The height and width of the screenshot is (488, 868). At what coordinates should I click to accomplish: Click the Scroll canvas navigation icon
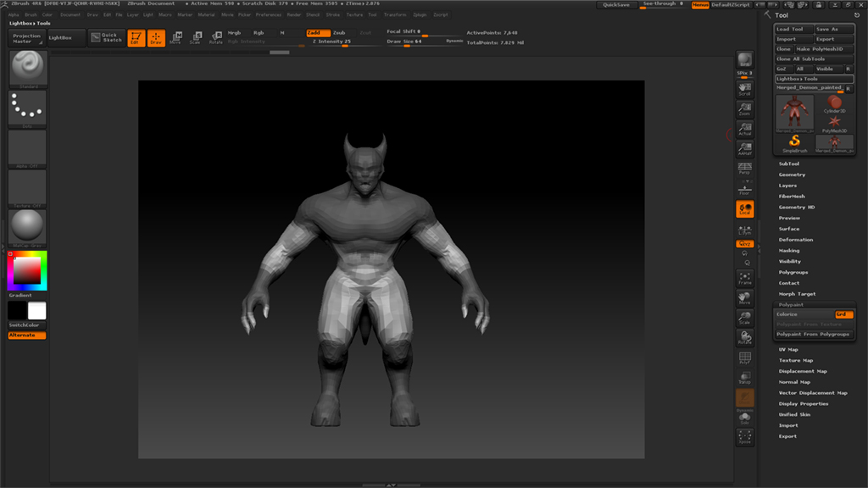(x=744, y=87)
